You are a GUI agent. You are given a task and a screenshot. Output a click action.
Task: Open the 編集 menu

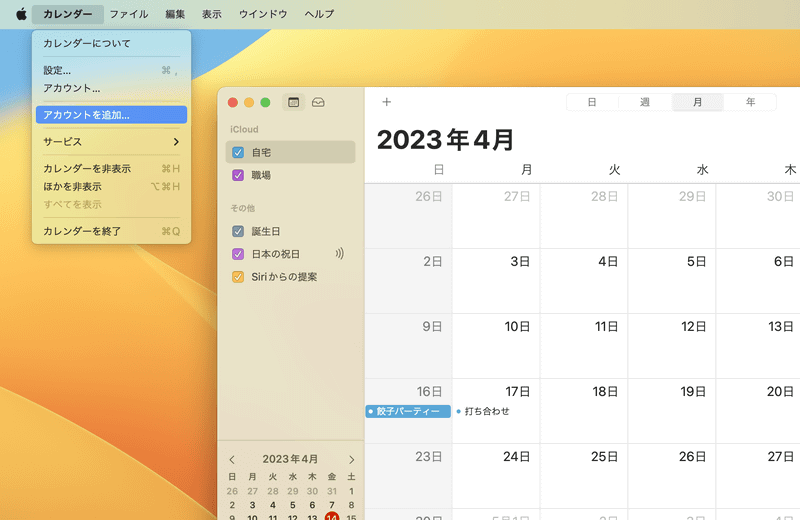(175, 14)
